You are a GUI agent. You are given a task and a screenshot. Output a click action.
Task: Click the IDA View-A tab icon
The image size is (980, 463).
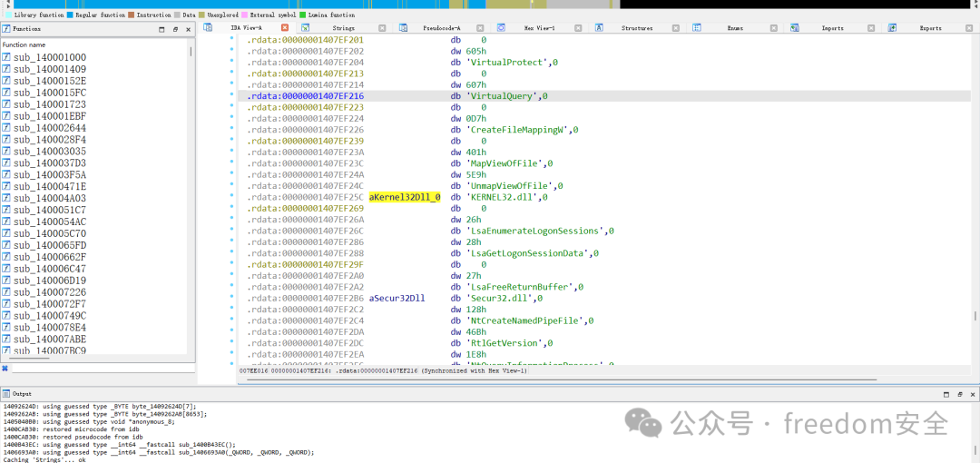pos(208,27)
